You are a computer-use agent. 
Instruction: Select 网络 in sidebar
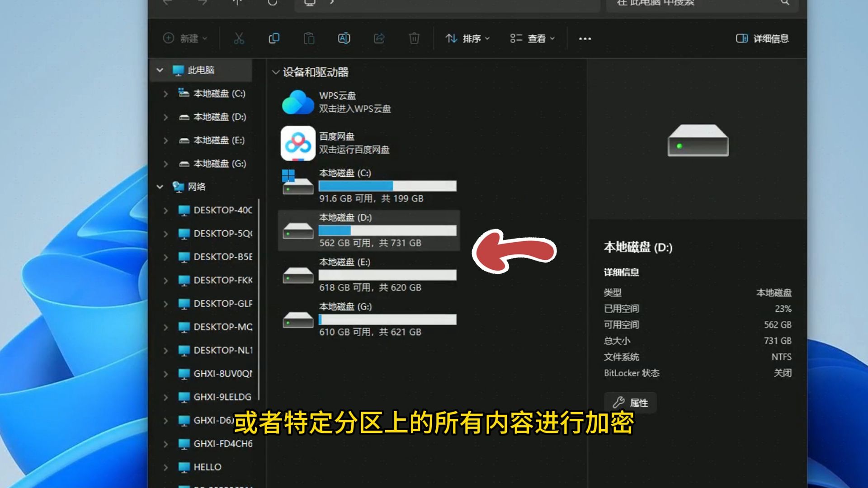pyautogui.click(x=196, y=187)
